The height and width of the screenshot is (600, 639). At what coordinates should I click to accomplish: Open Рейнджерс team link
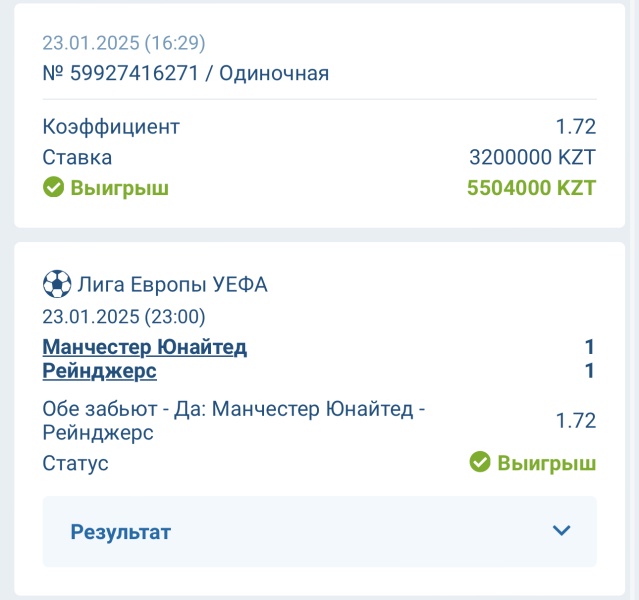tap(99, 371)
